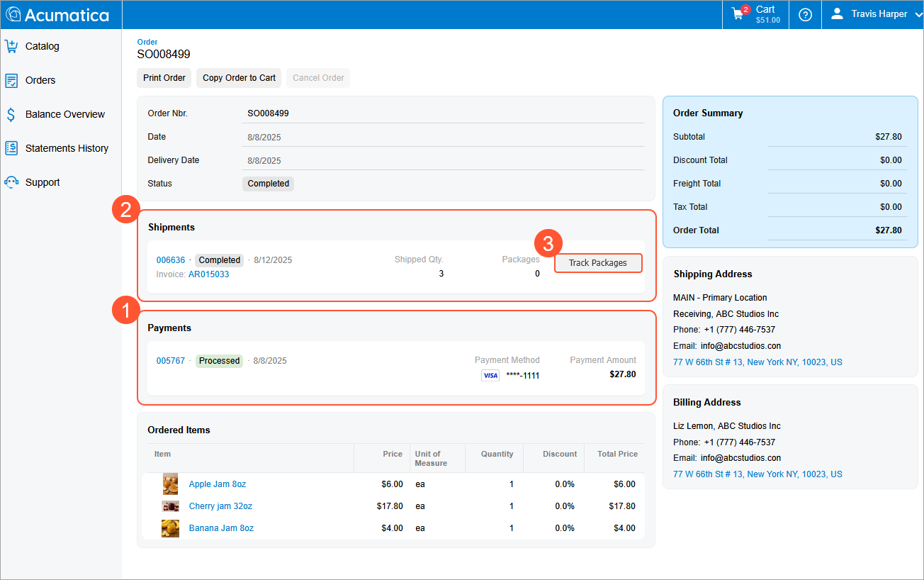Click the Statements History icon
924x580 pixels.
(x=11, y=149)
